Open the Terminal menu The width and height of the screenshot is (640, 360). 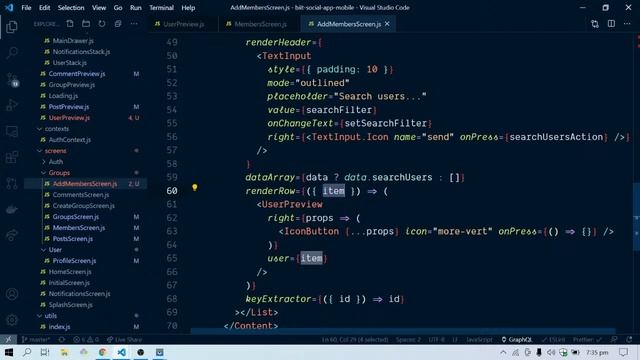tap(161, 8)
